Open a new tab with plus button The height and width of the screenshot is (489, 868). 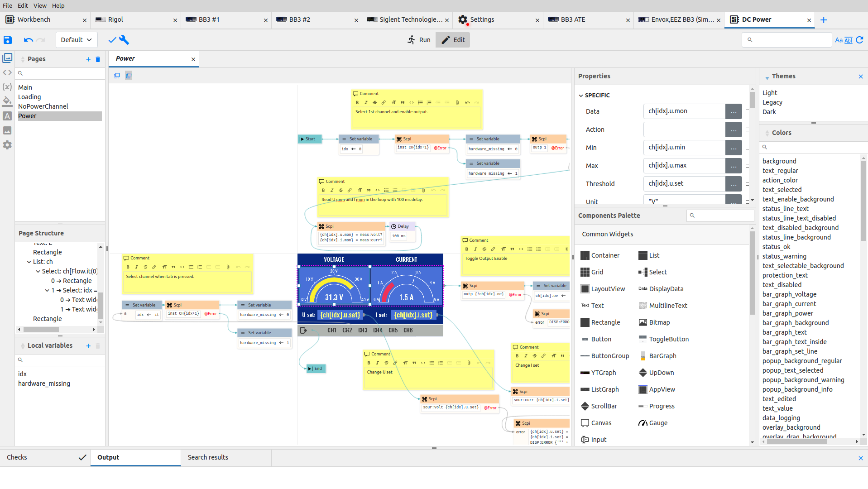[824, 20]
